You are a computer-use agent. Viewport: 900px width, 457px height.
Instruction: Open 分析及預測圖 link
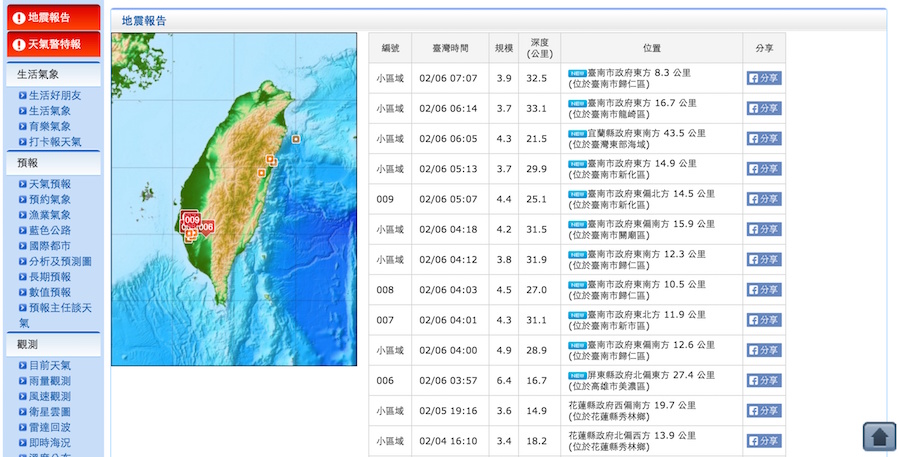tap(60, 261)
